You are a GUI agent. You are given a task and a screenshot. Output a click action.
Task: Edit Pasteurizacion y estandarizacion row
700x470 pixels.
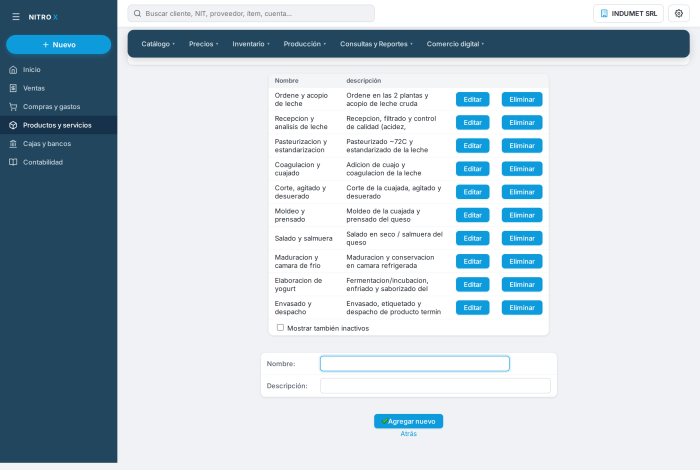click(472, 146)
